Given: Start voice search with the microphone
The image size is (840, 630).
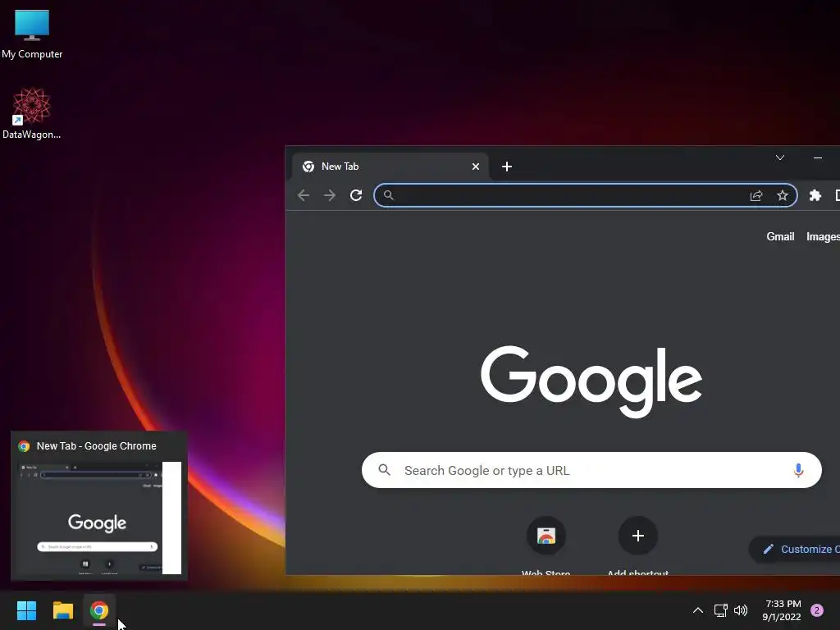Looking at the screenshot, I should [798, 470].
